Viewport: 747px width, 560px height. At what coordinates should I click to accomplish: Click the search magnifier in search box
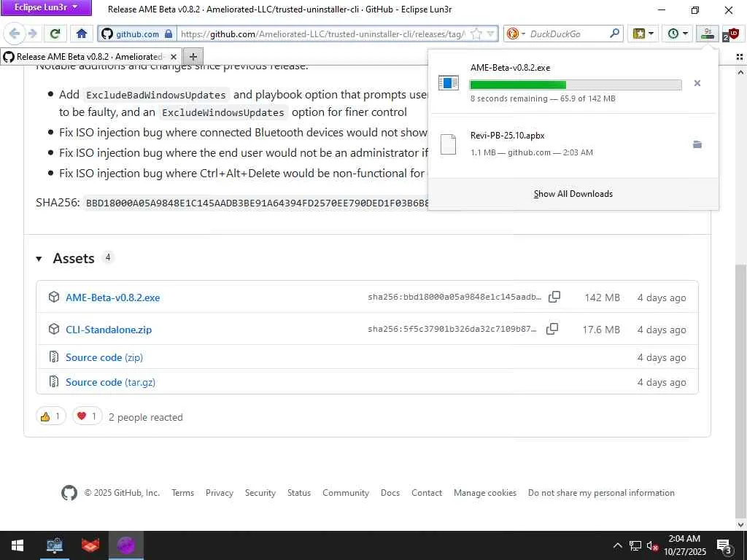[x=614, y=34]
